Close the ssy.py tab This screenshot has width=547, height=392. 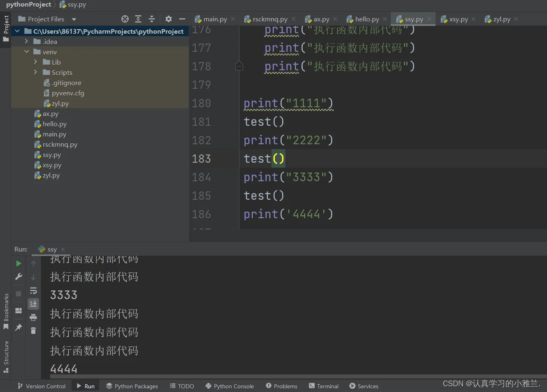[429, 19]
